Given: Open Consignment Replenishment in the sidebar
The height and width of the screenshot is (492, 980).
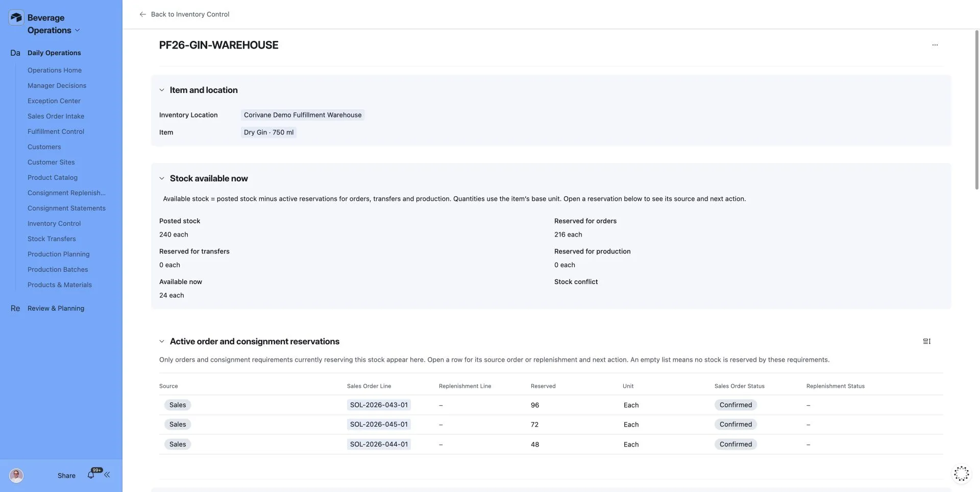Looking at the screenshot, I should (66, 193).
